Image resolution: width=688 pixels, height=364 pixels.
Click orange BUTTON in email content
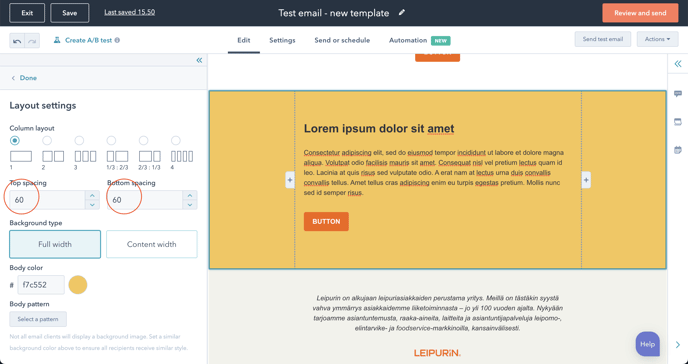tap(326, 221)
